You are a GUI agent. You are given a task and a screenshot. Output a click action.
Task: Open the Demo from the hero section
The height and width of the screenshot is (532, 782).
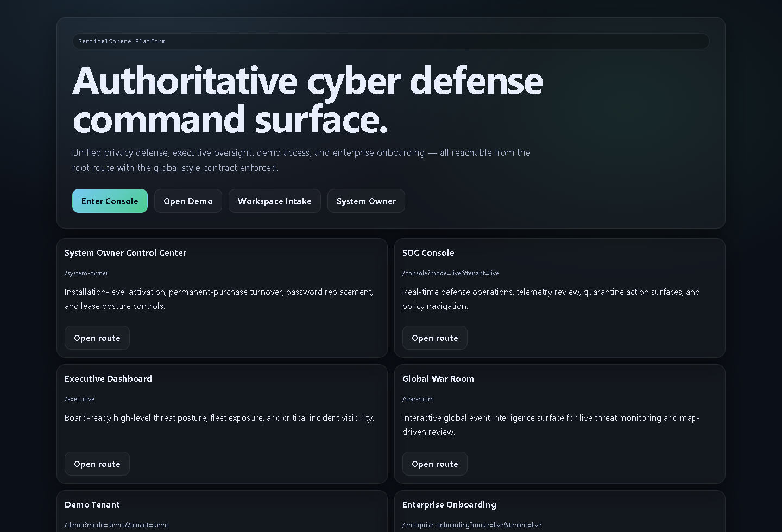coord(188,201)
